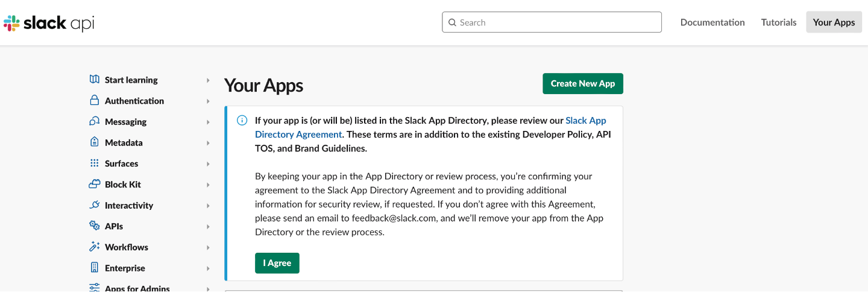Image resolution: width=868 pixels, height=292 pixels.
Task: Open APIs sidebar label
Action: coord(114,226)
